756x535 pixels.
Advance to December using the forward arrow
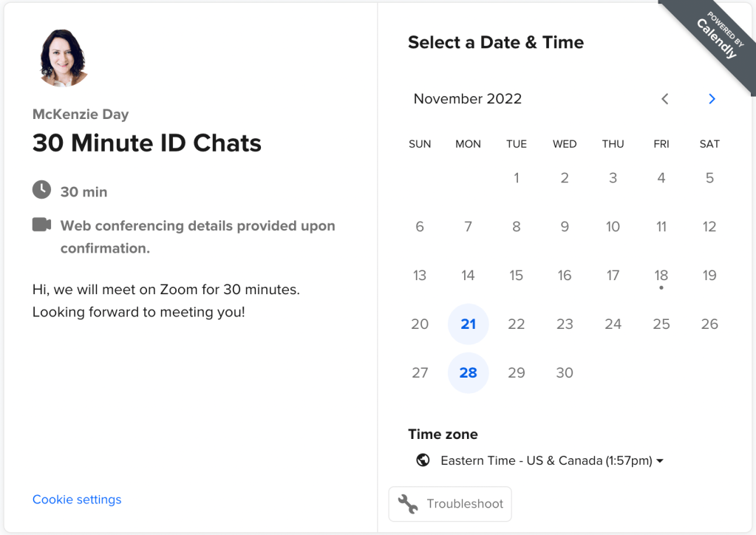click(x=711, y=98)
